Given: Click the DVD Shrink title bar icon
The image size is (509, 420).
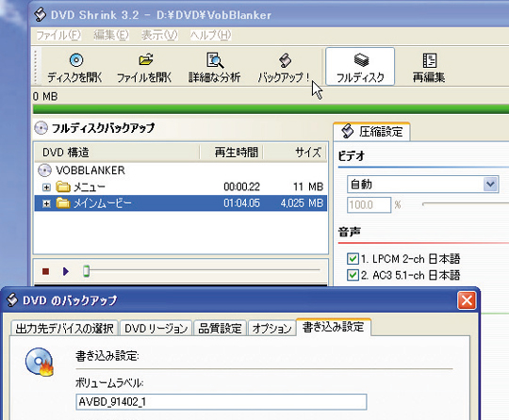Looking at the screenshot, I should coord(41,14).
